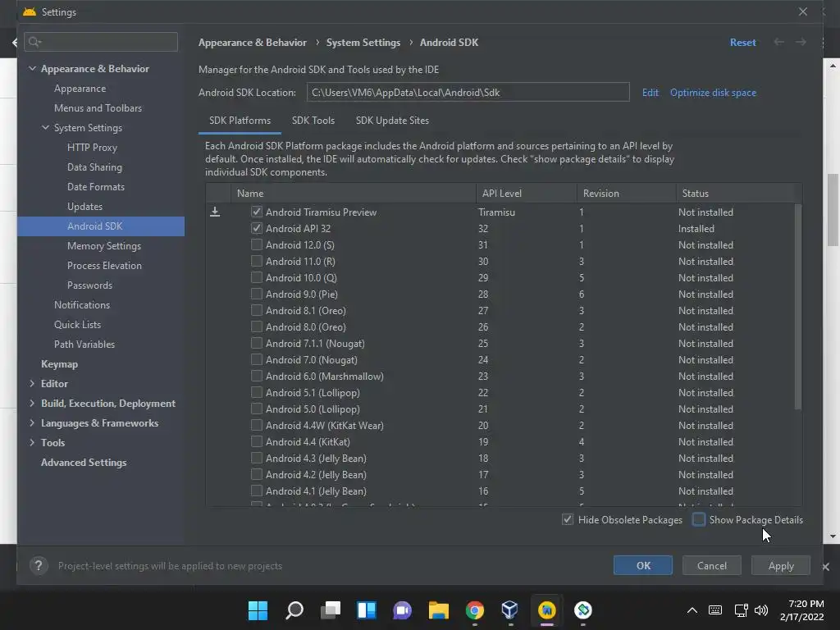Click the Android SDK Location path field

click(468, 92)
